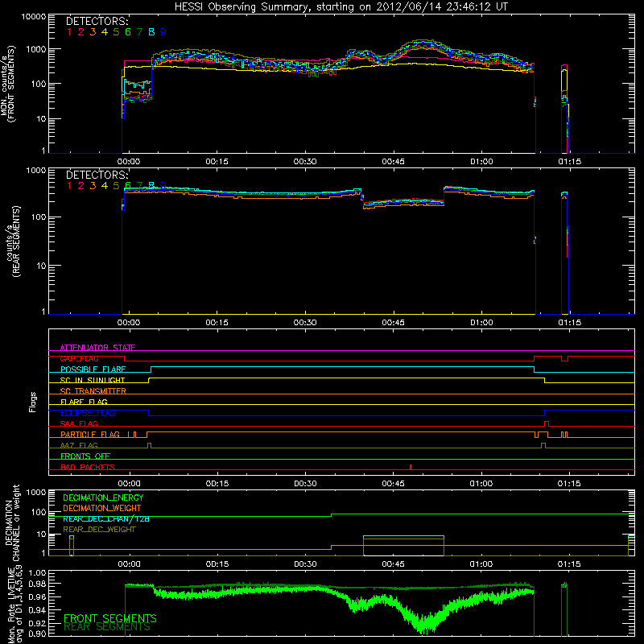This screenshot has width=644, height=644.
Task: Click 00:45 time label under the rear segments plot
Action: point(393,323)
